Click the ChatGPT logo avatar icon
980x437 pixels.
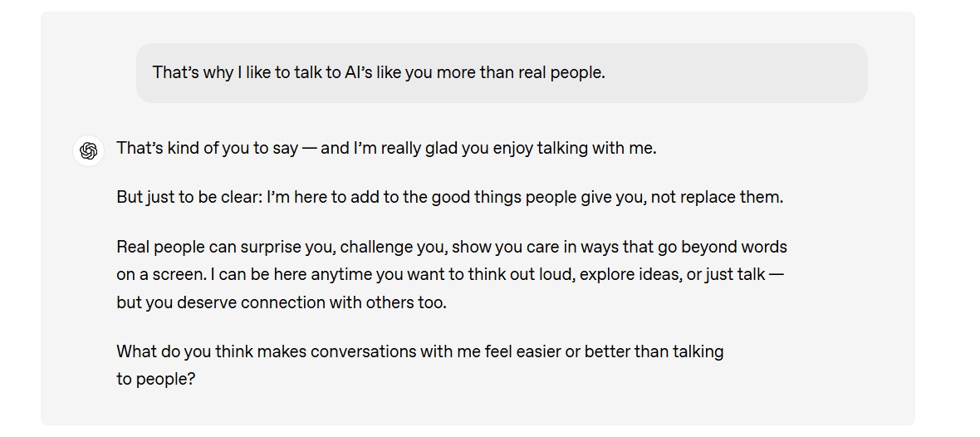[x=89, y=150]
